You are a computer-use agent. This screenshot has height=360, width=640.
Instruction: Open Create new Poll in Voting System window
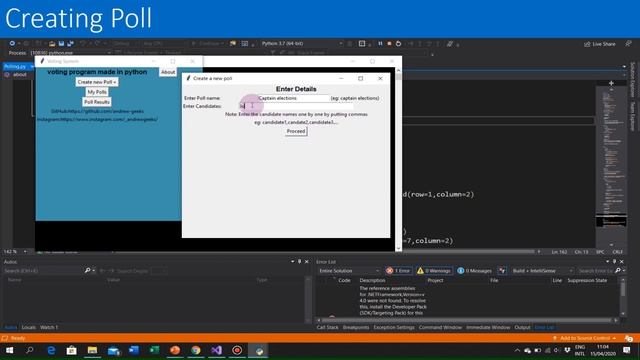pos(97,82)
